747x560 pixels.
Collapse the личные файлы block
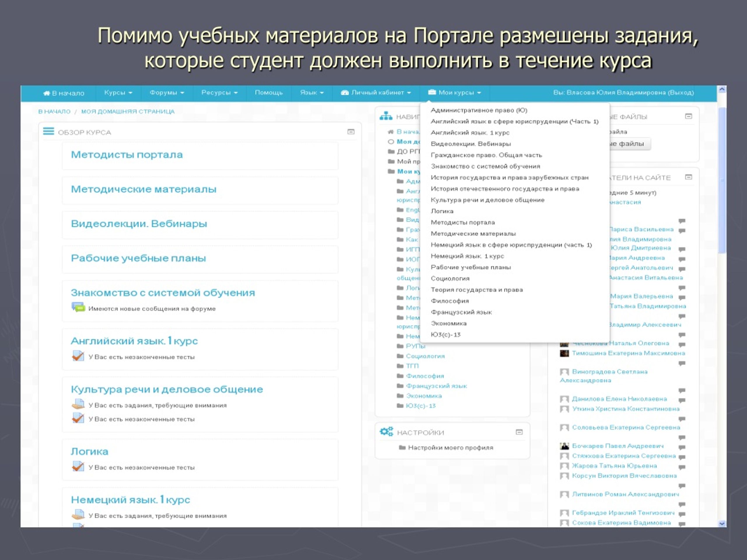pos(689,116)
